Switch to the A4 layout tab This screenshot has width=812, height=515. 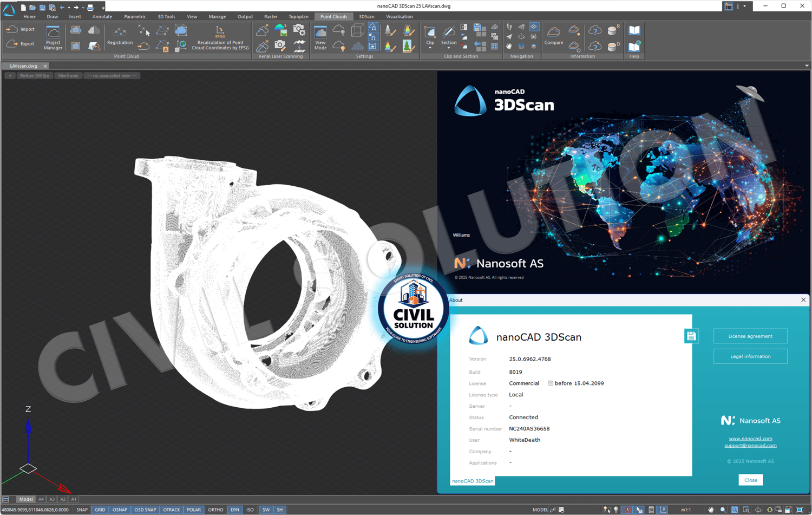41,499
